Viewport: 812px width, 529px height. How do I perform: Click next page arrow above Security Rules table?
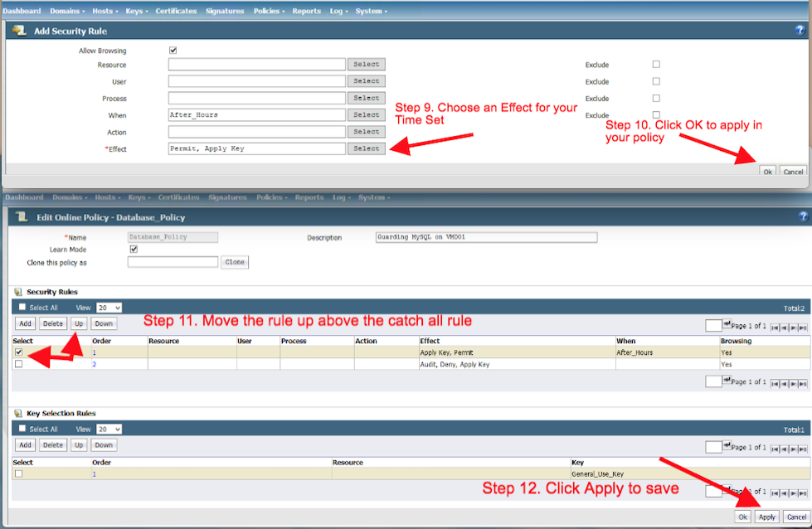pos(794,328)
